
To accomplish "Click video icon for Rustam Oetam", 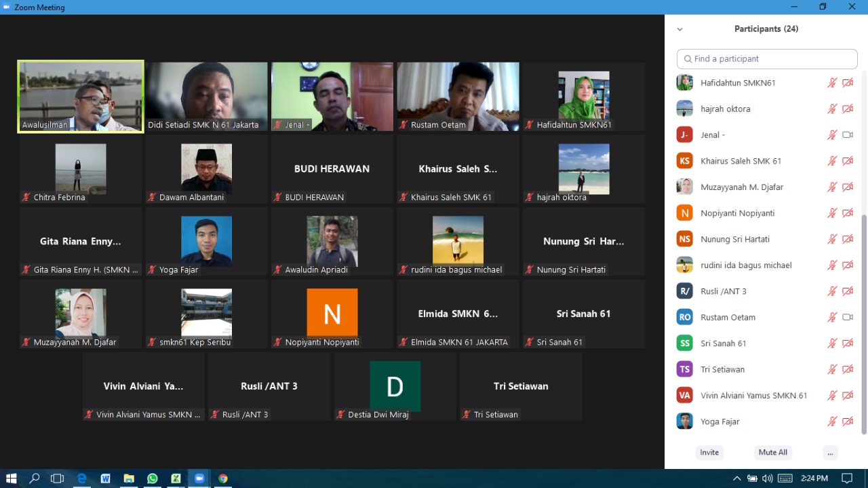I will click(x=848, y=318).
